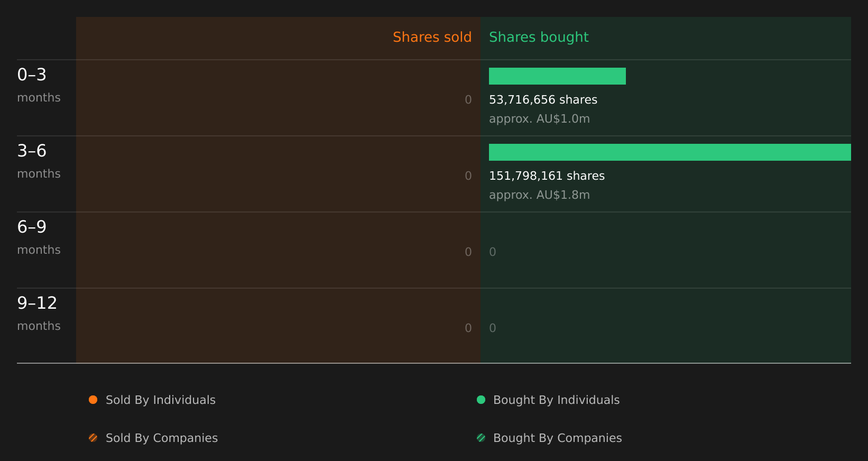The width and height of the screenshot is (868, 461).
Task: Click shares bought zero in 9–12 months row
Action: click(x=493, y=328)
